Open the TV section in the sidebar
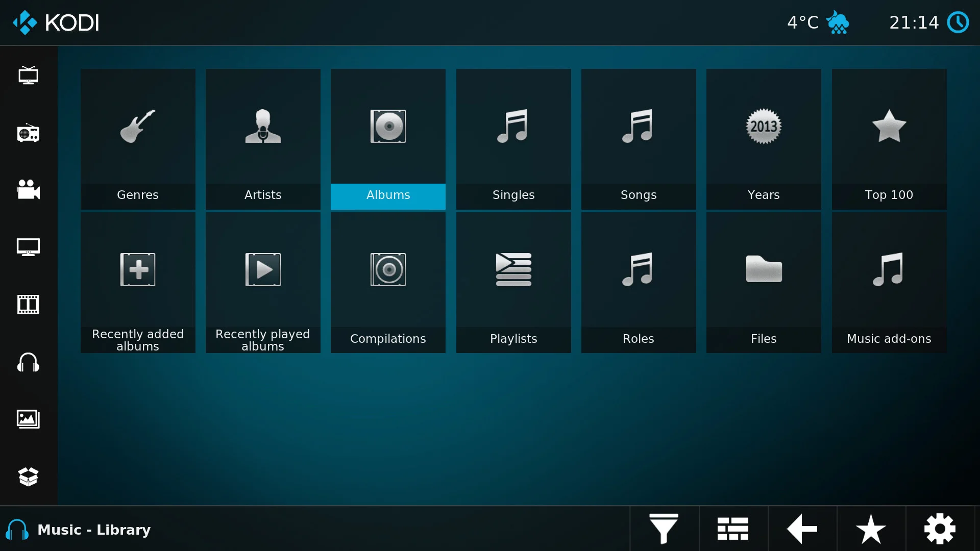 (x=28, y=76)
